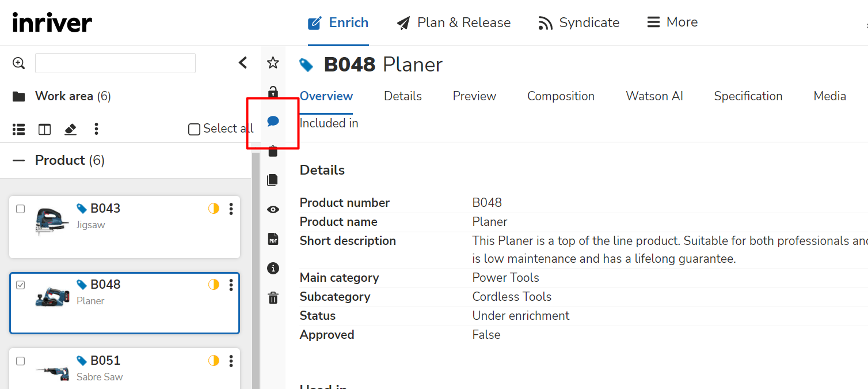Star the entity as favorite

[273, 63]
